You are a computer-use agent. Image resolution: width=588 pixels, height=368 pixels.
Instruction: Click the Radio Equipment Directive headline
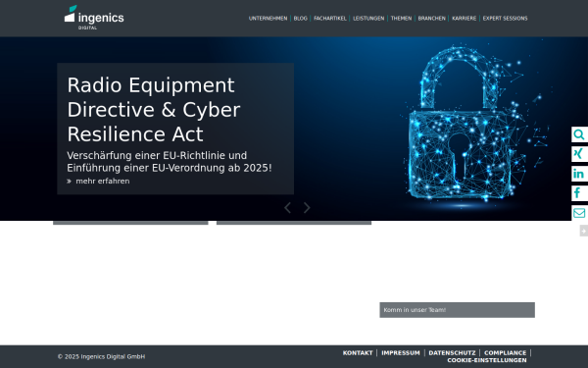(154, 110)
